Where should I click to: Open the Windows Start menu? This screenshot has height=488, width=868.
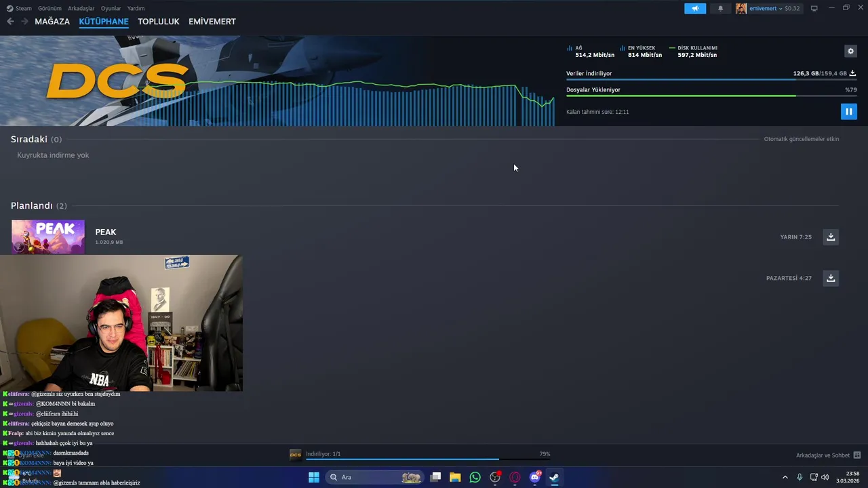(x=314, y=477)
